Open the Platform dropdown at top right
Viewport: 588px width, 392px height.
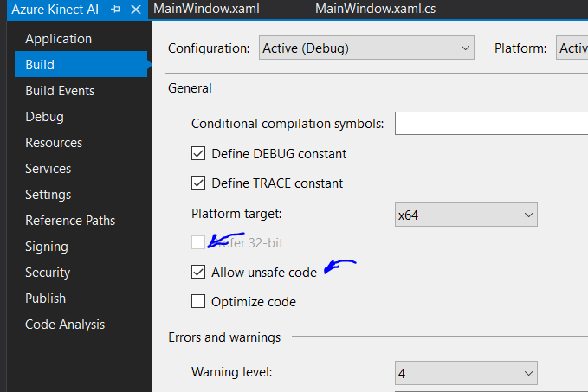(572, 48)
